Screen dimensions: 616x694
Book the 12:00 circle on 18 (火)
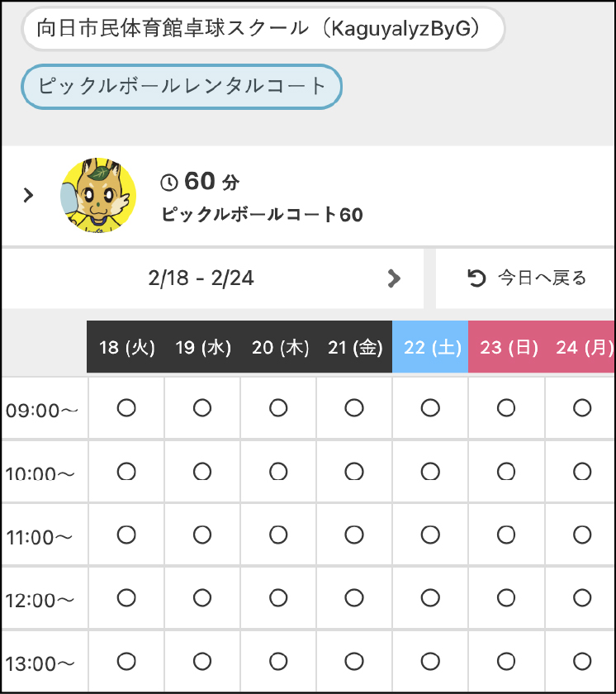point(126,597)
